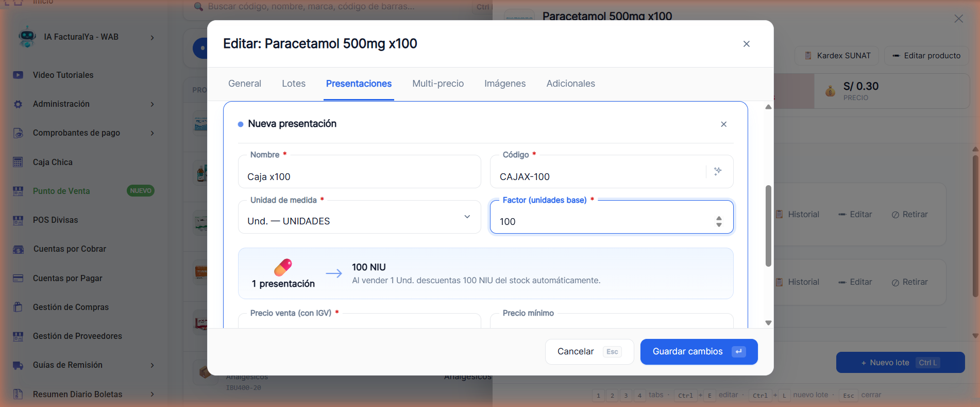Screen dimensions: 980x407
Task: Close the Editar Paracetamol dialog
Action: 747,44
